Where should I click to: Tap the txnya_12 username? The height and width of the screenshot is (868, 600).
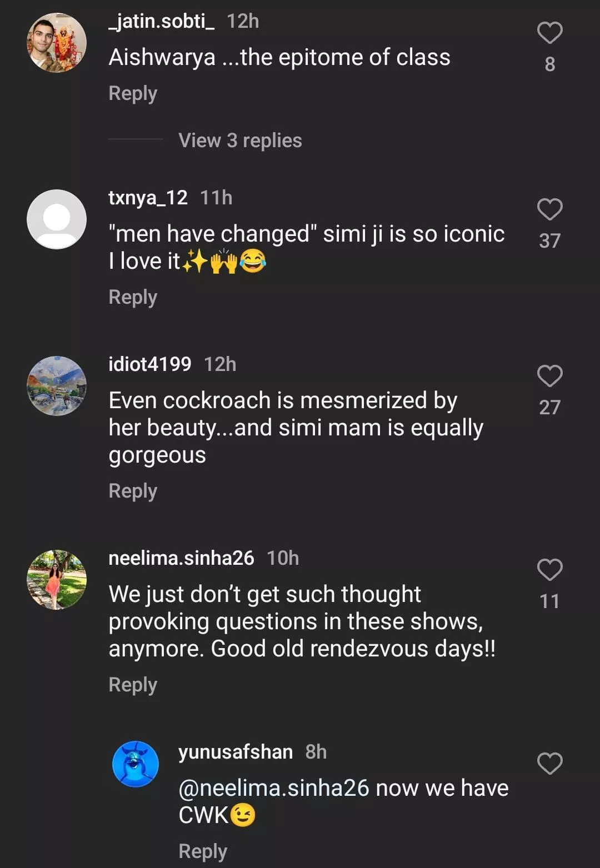pyautogui.click(x=148, y=198)
